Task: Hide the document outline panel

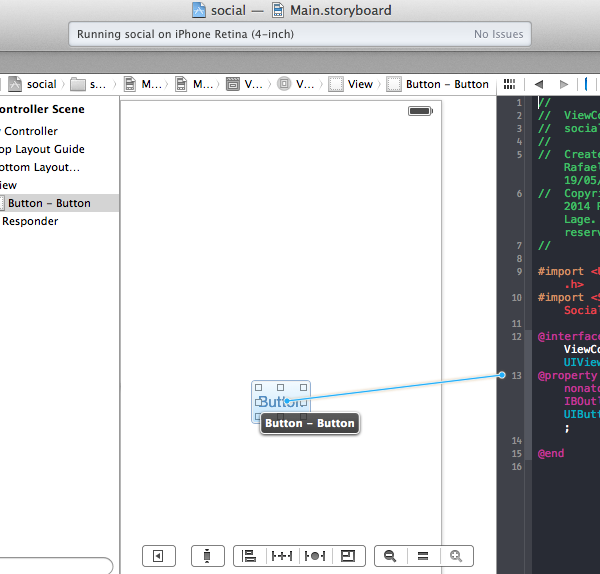Action: (159, 556)
